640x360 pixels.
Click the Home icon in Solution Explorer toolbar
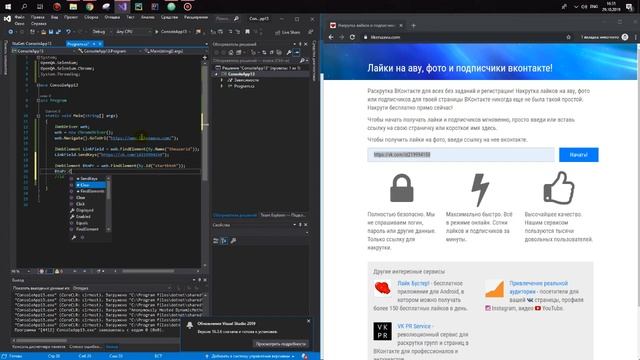coord(231,52)
